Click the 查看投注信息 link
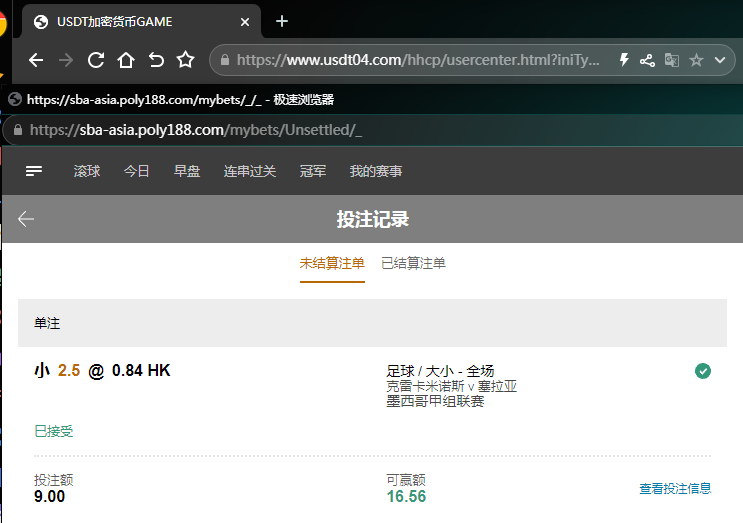This screenshot has width=743, height=523. tap(675, 488)
